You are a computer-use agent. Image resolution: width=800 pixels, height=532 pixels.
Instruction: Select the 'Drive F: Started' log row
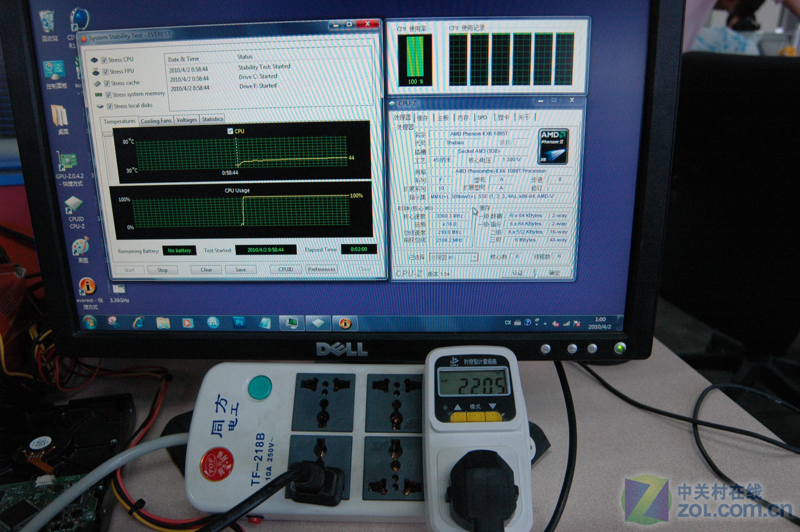click(258, 86)
